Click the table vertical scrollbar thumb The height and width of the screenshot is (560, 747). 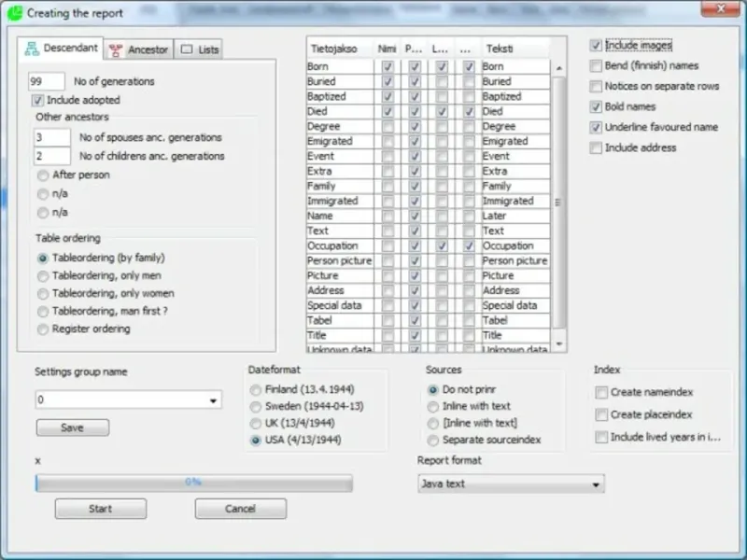pyautogui.click(x=558, y=203)
